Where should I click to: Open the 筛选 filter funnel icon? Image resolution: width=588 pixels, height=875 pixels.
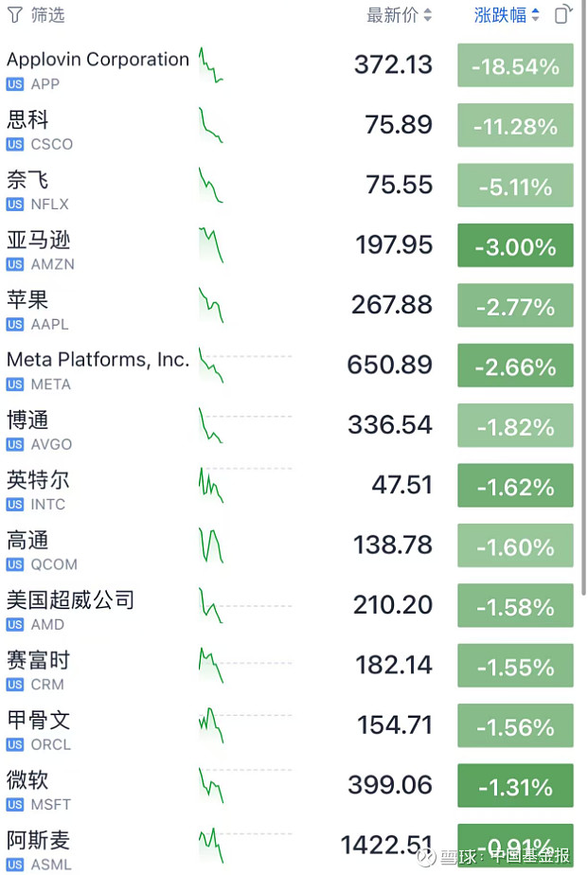point(15,15)
